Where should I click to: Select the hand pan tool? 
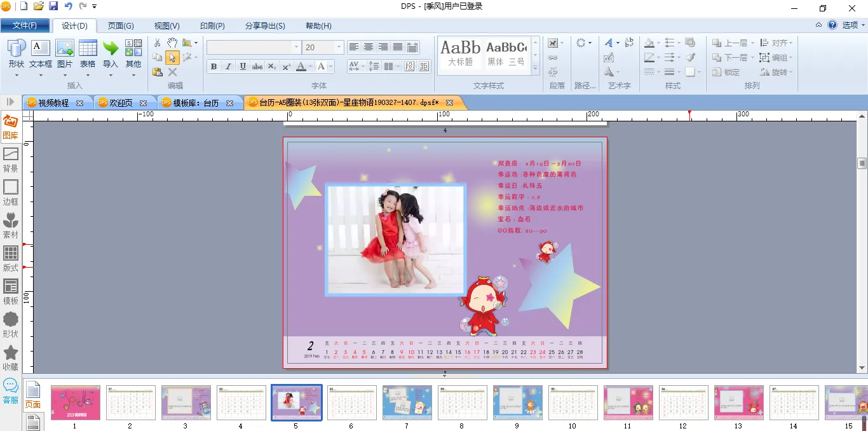(172, 43)
